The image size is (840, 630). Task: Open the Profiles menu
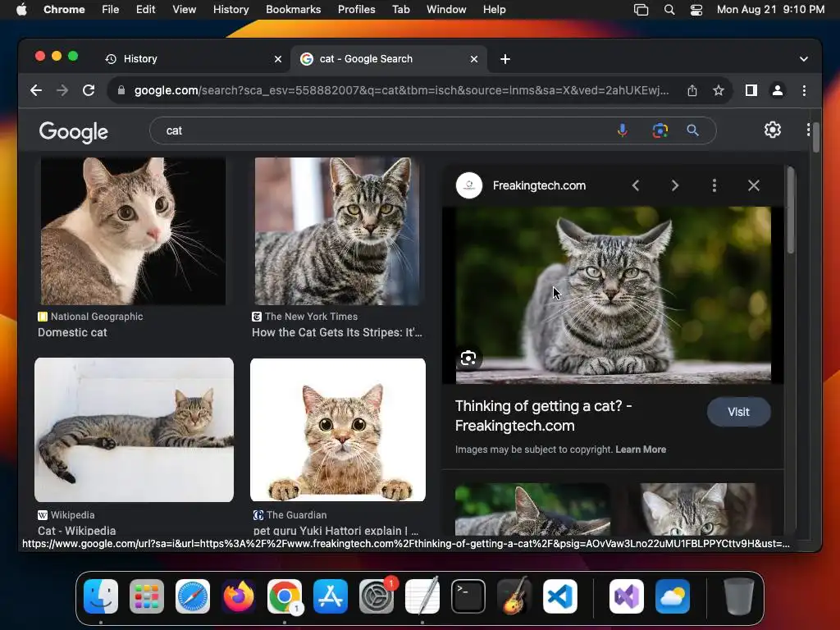[356, 9]
